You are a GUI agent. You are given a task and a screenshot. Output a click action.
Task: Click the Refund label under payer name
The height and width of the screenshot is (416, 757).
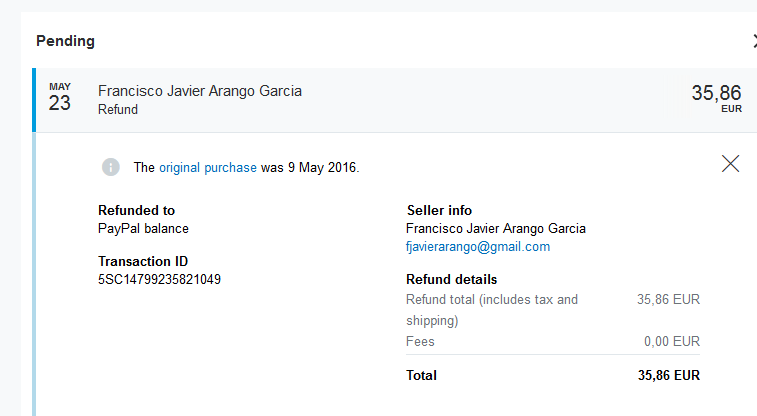(118, 110)
